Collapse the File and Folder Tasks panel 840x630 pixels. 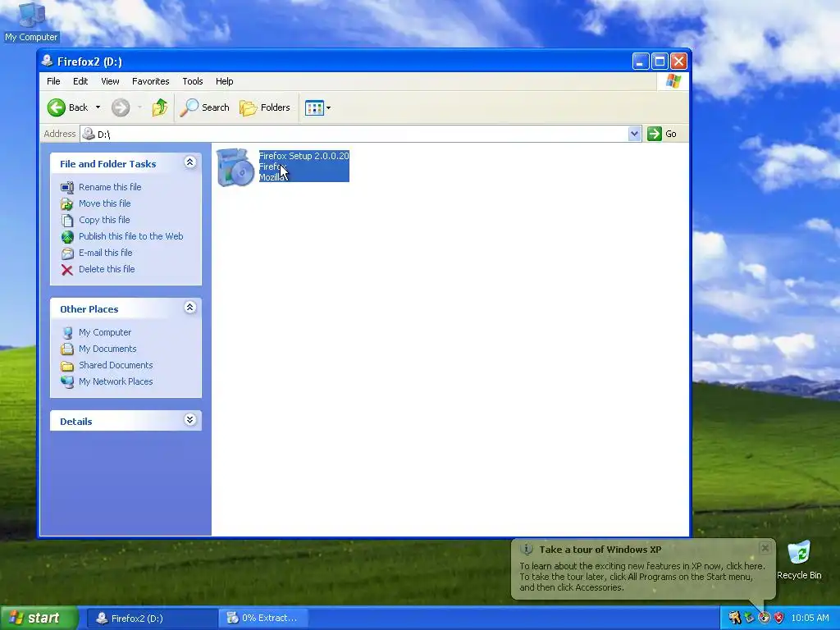click(189, 162)
